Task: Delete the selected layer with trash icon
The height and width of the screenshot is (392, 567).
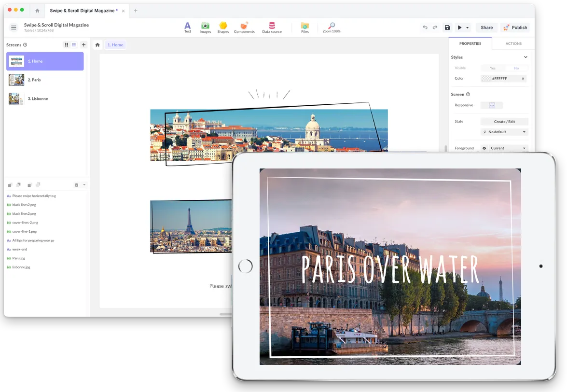Action: (x=77, y=185)
